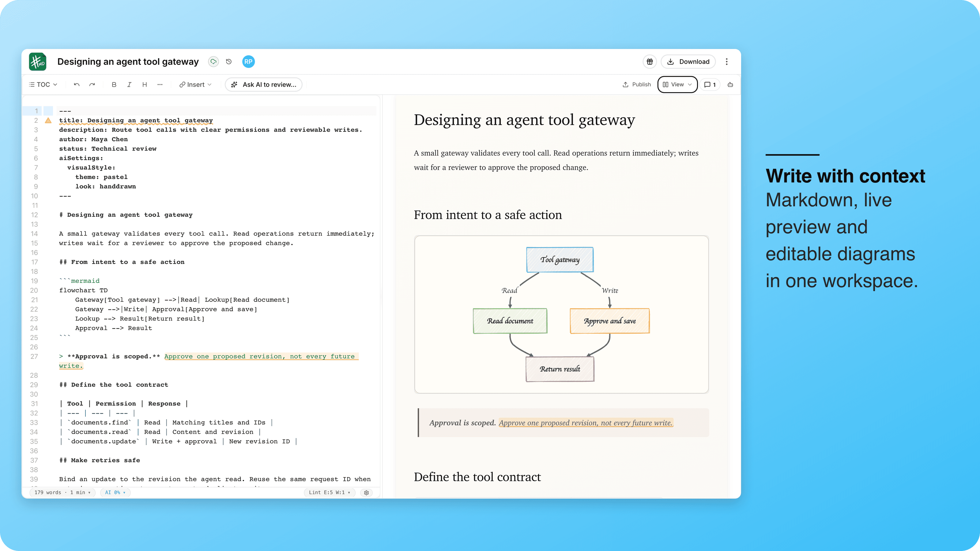Apply italic formatting
The image size is (980, 551).
coord(129,84)
